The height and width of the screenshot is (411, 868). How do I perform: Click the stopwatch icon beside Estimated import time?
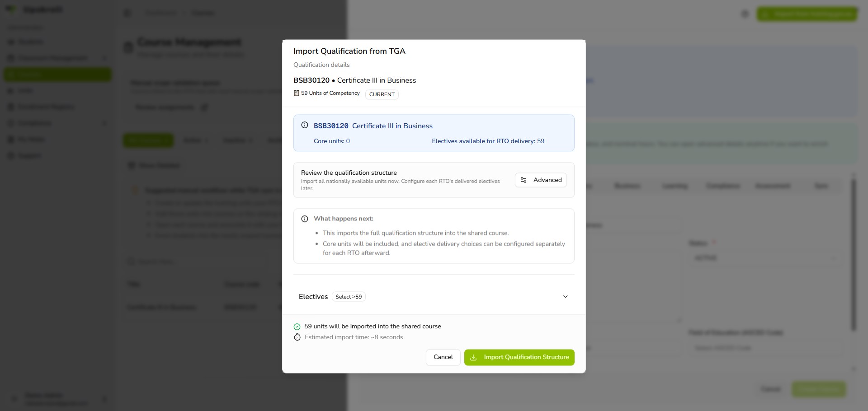click(x=297, y=337)
